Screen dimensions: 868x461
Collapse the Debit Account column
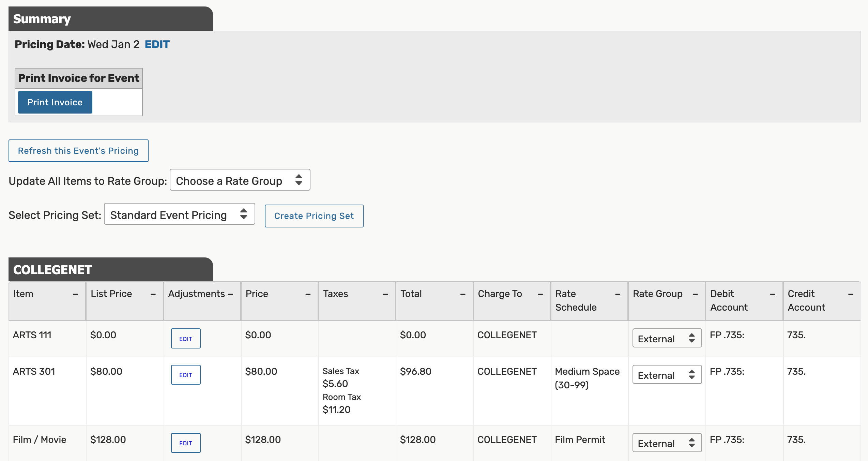[773, 294]
